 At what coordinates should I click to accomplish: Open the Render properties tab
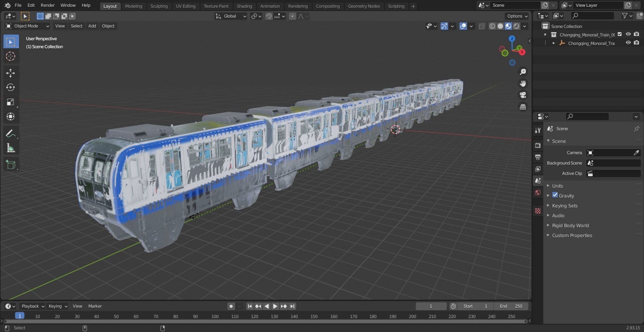[538, 145]
